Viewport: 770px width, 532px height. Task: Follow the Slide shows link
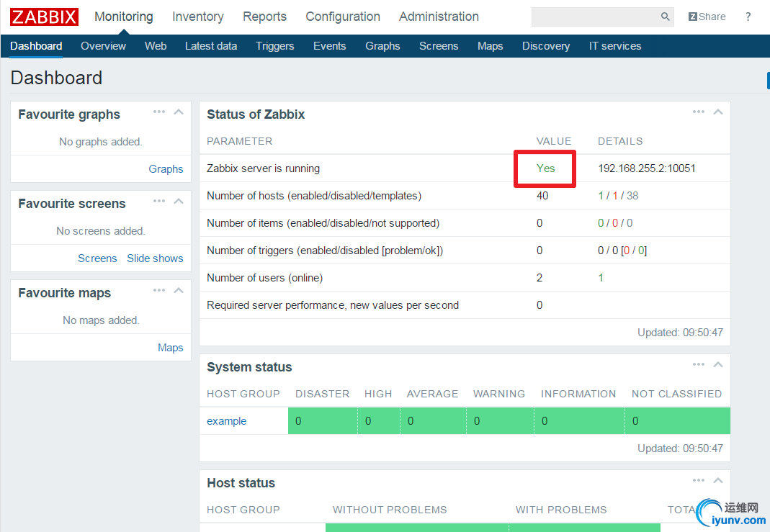(x=155, y=258)
